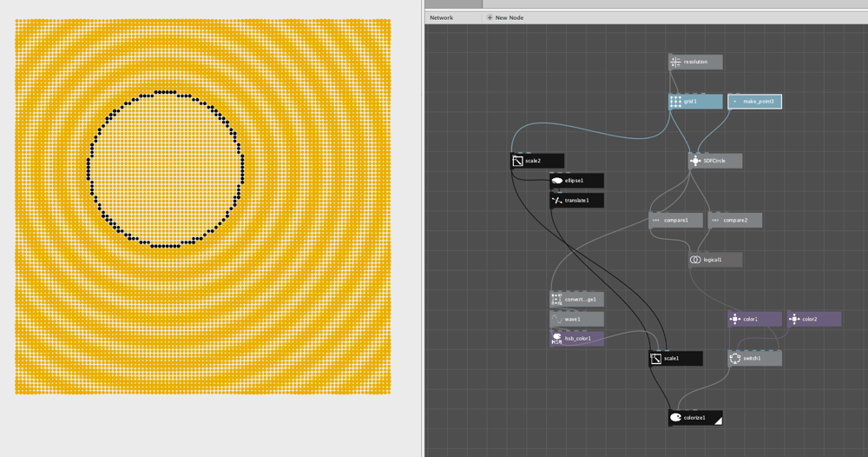This screenshot has width=868, height=457.
Task: Click the scale1 node icon
Action: (x=656, y=359)
